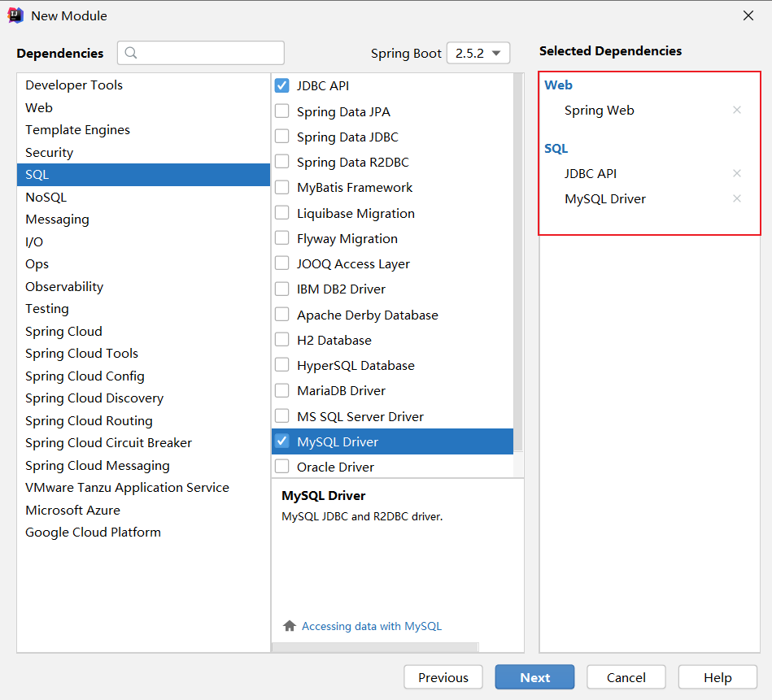Enable MS SQL Server Driver
This screenshot has height=700, width=772.
point(282,416)
